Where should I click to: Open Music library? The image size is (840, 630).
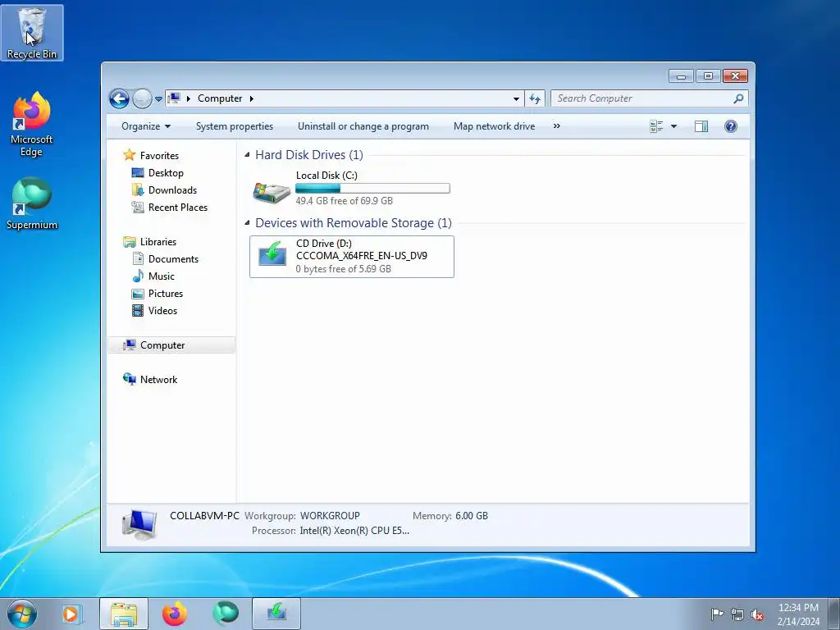coord(161,276)
